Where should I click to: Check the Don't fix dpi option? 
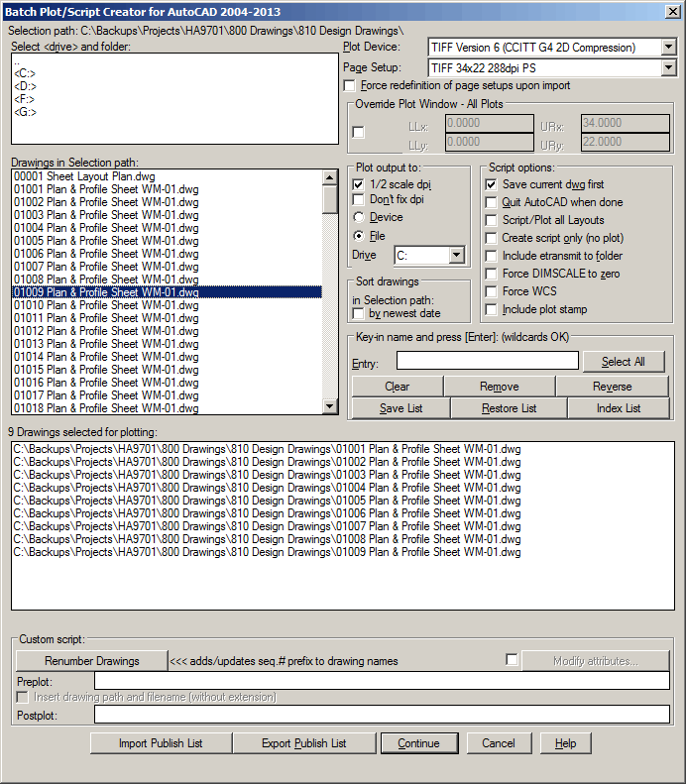click(x=358, y=199)
